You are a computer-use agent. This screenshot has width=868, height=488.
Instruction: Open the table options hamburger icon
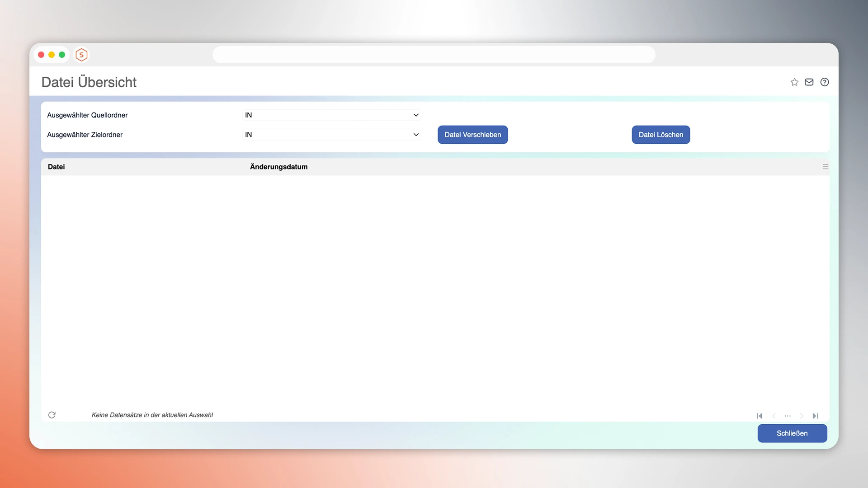826,166
